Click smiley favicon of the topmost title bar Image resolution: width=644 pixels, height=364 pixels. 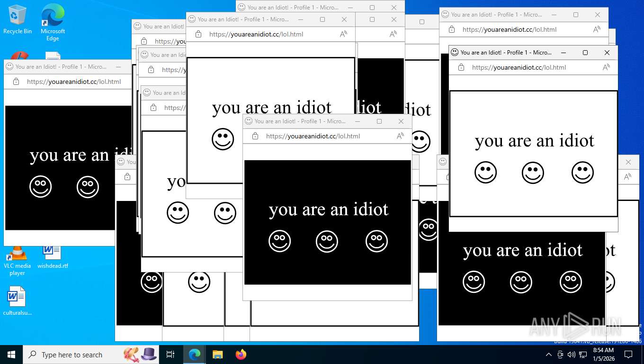[x=241, y=8]
